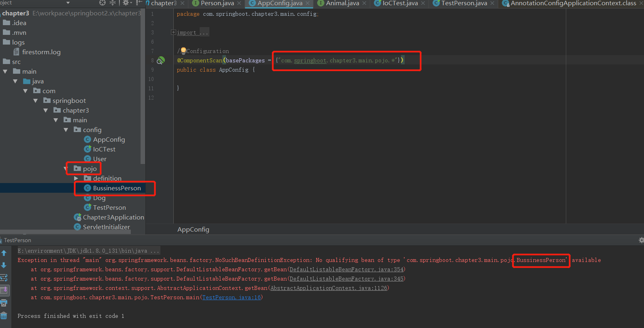Image resolution: width=644 pixels, height=328 pixels.
Task: Click the up arrow in run console toolbar
Action: 4,253
